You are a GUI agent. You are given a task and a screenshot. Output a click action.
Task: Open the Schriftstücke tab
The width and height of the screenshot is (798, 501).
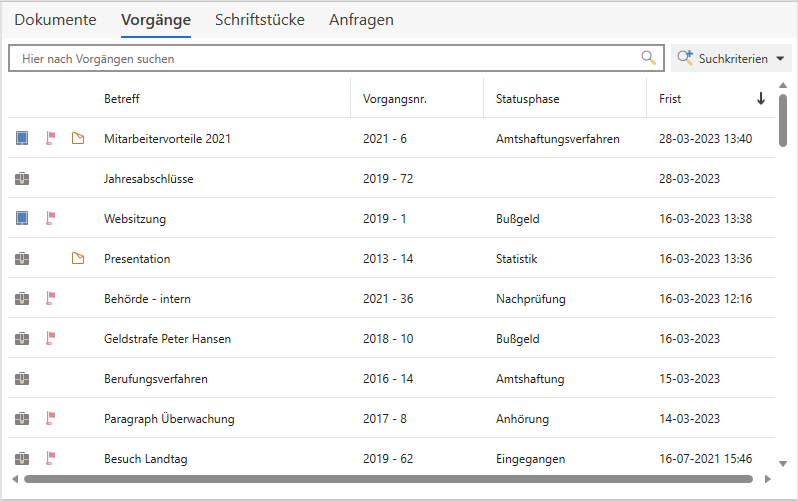(260, 20)
